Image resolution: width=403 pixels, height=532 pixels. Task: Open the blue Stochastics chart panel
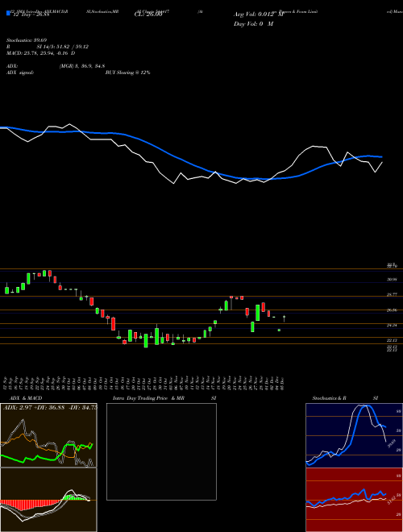pyautogui.click(x=354, y=435)
